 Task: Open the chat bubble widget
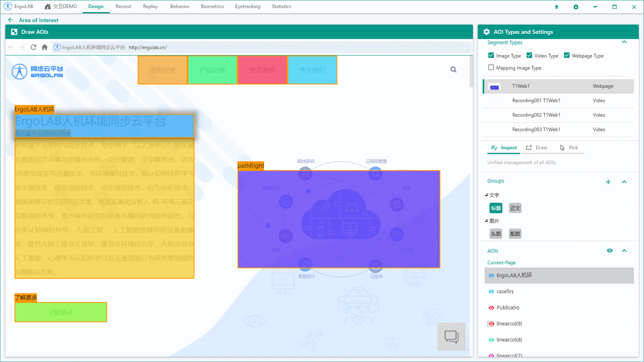pyautogui.click(x=451, y=336)
